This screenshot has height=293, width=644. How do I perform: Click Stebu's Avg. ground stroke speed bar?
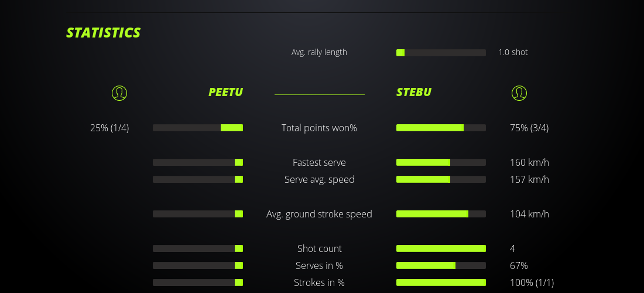441,214
